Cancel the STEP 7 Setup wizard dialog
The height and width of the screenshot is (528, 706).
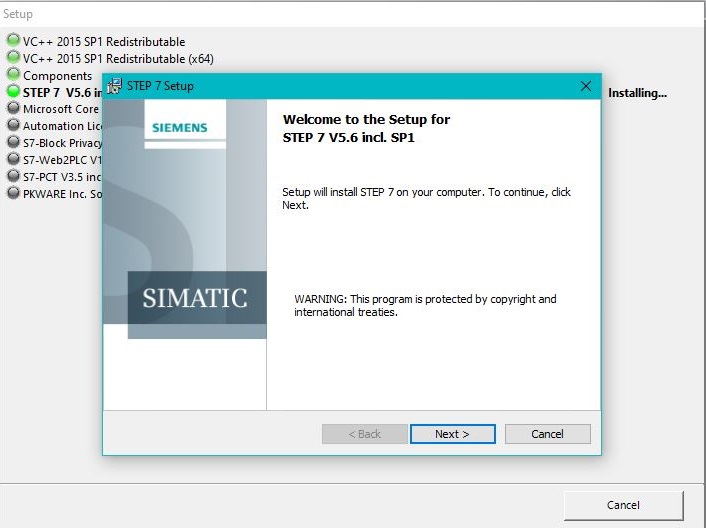[x=547, y=434]
